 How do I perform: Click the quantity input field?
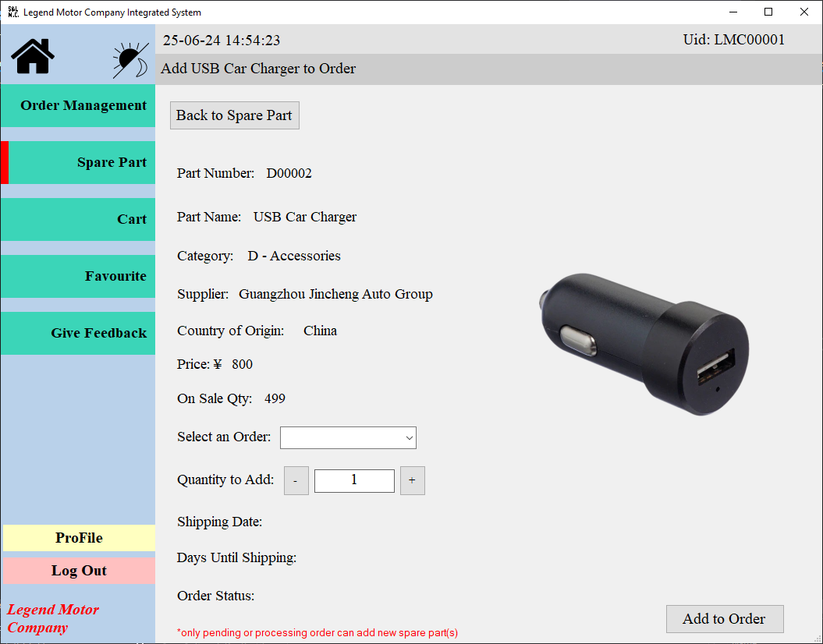354,480
